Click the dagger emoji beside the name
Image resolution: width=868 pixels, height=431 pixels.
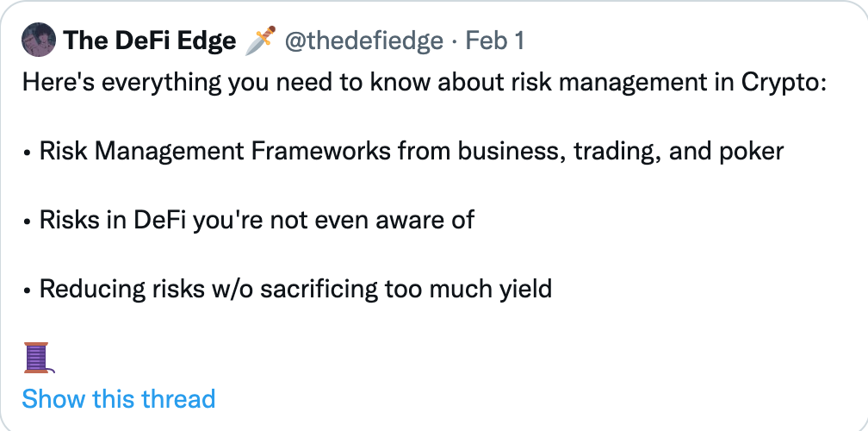pos(260,41)
